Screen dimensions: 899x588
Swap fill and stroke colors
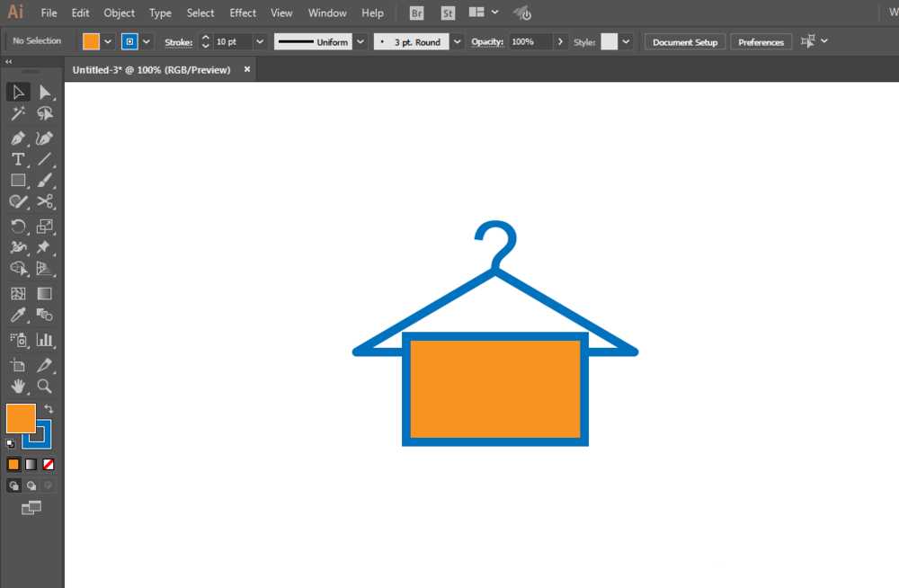point(49,409)
